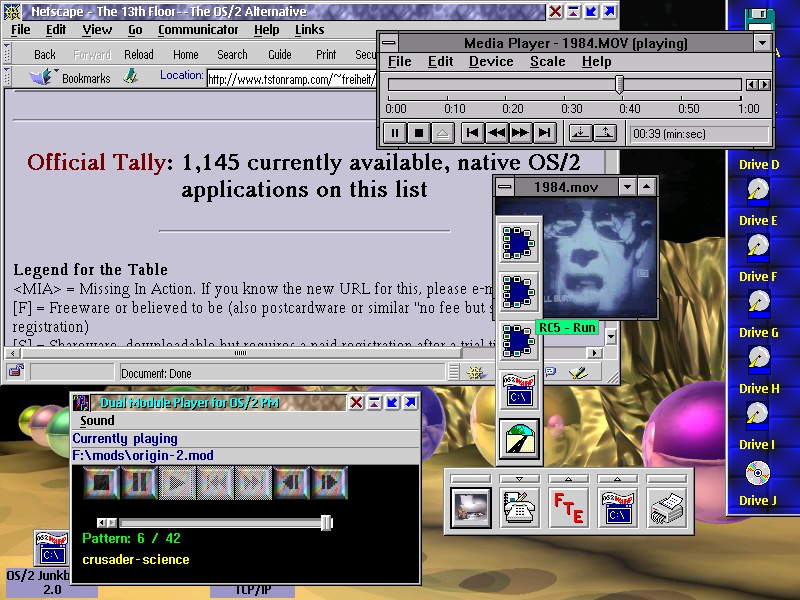Screen dimensions: 800x600
Task: Open the fax phone launchpad icon
Action: coord(519,508)
